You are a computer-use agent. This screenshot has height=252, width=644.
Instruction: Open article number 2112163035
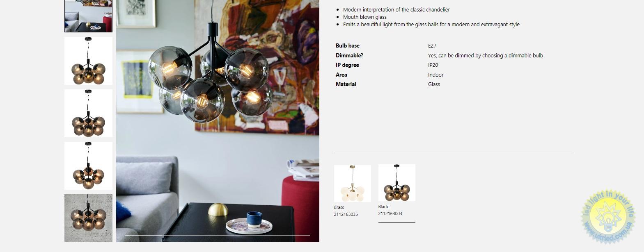pos(346,214)
